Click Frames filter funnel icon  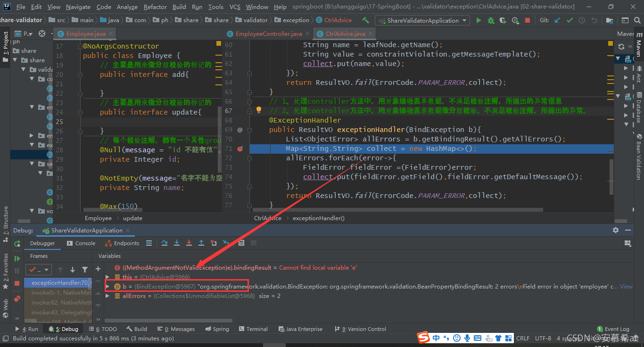(85, 270)
